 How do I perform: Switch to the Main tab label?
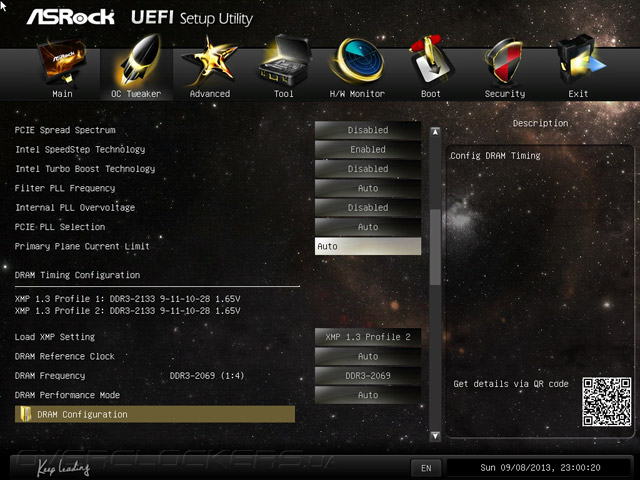pos(62,94)
